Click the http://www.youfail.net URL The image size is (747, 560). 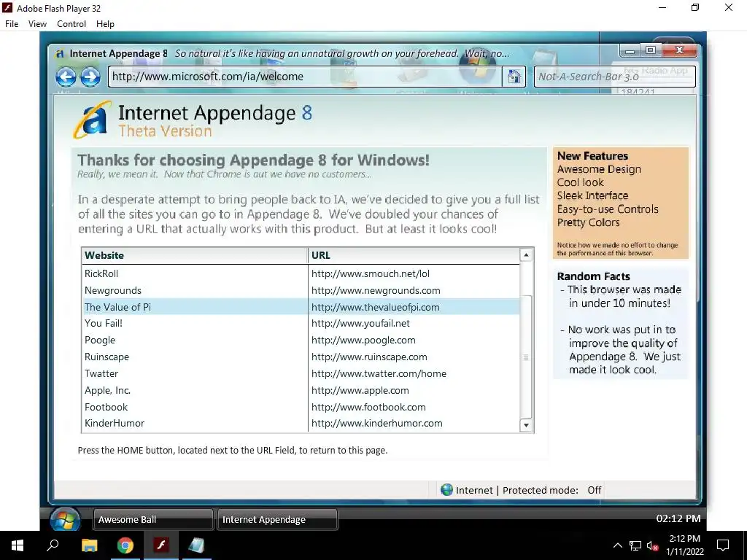click(360, 323)
